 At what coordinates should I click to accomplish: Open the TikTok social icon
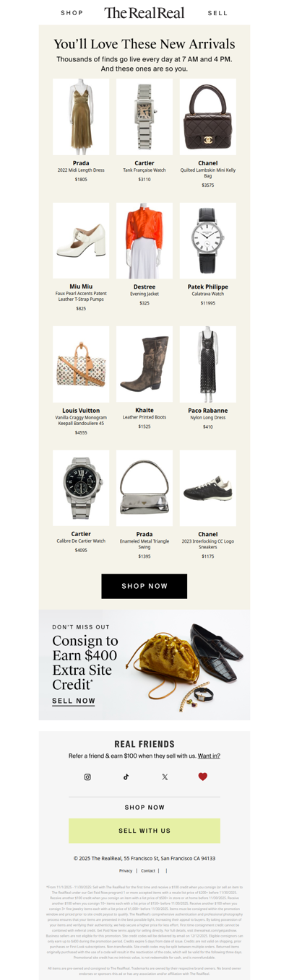pos(126,777)
